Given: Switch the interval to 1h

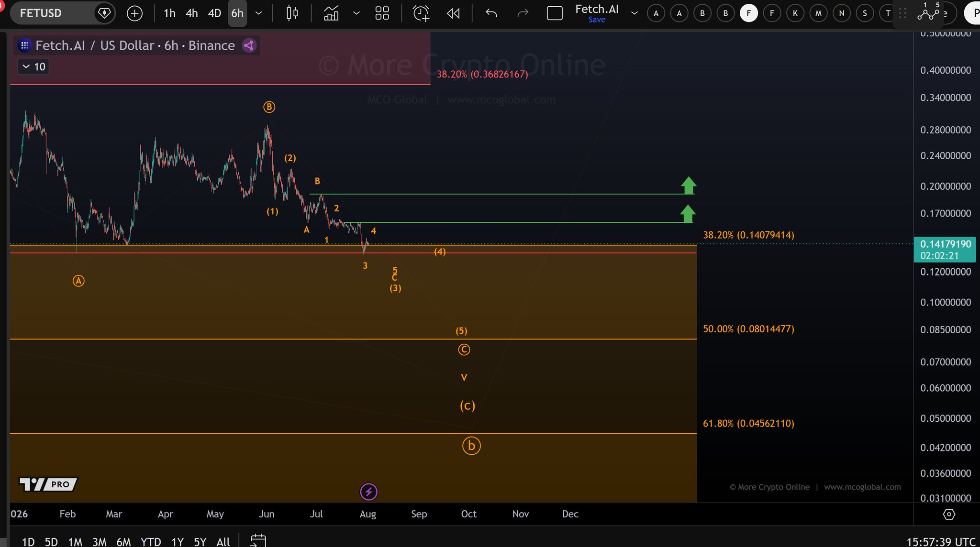Looking at the screenshot, I should 169,13.
